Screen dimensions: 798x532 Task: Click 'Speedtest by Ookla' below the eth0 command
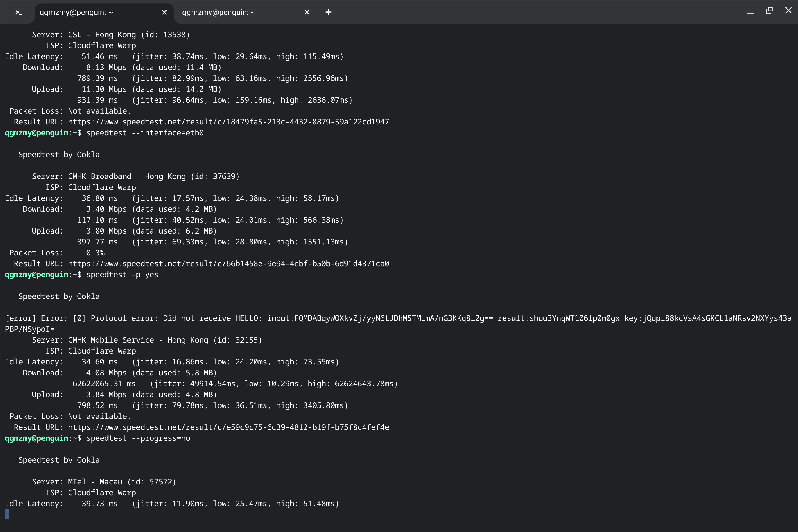pos(59,155)
